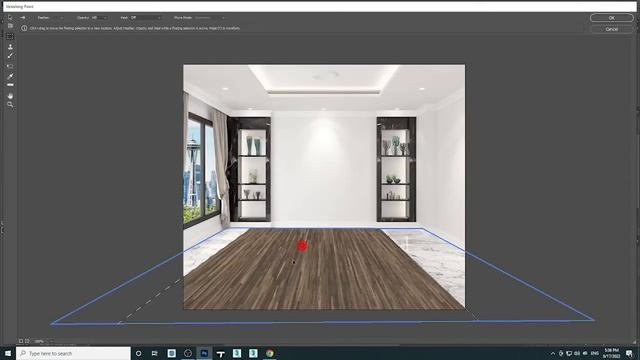Viewport: 640px width, 360px height.
Task: Open the Windows Start menu
Action: (8, 353)
